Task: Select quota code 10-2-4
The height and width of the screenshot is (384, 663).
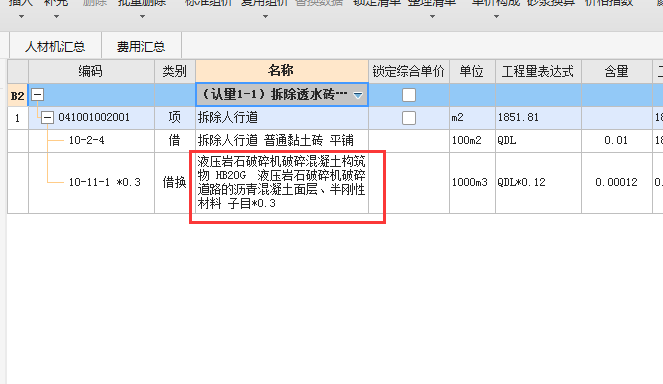Action: point(86,140)
